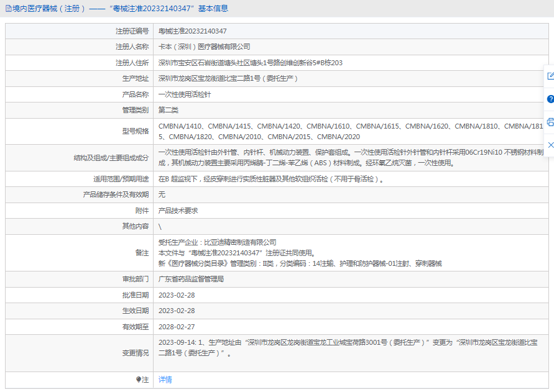The width and height of the screenshot is (554, 392).
Task: Click the 生产地址 row label
Action: (x=136, y=78)
